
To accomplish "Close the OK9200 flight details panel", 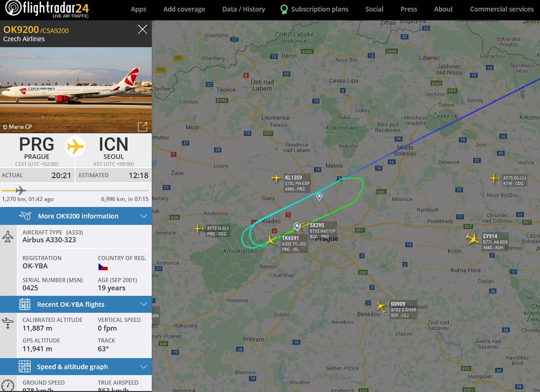I will point(142,30).
